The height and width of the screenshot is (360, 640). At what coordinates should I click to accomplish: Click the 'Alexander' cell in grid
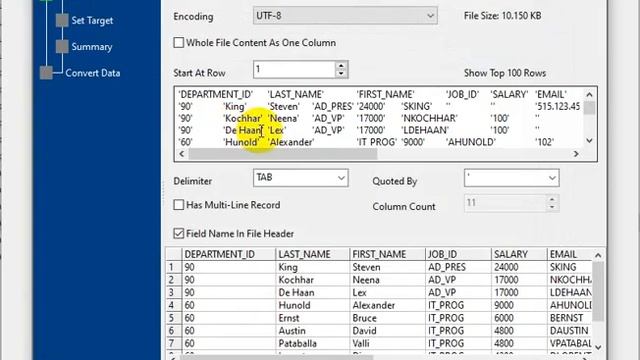point(387,305)
